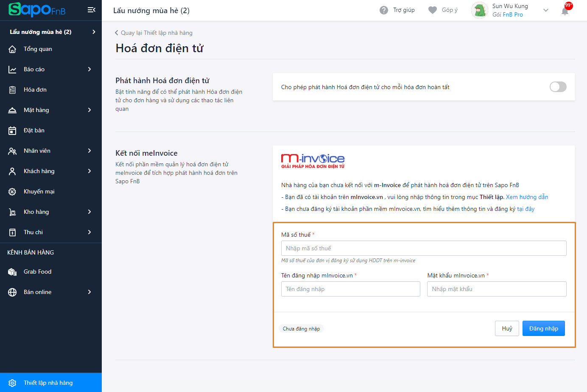Click the back arrow beside Quay lại
This screenshot has width=587, height=392.
(x=117, y=33)
